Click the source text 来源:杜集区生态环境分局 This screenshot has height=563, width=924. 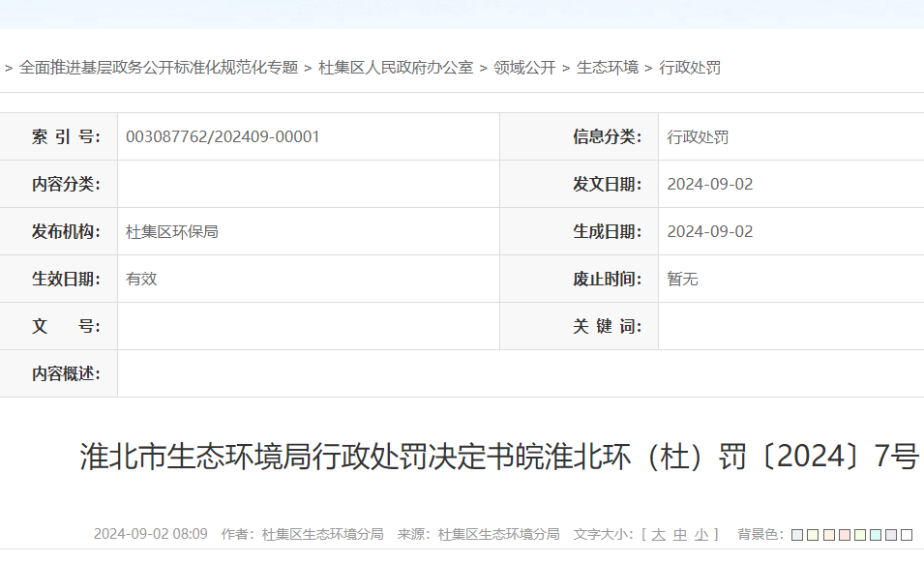[x=479, y=534]
